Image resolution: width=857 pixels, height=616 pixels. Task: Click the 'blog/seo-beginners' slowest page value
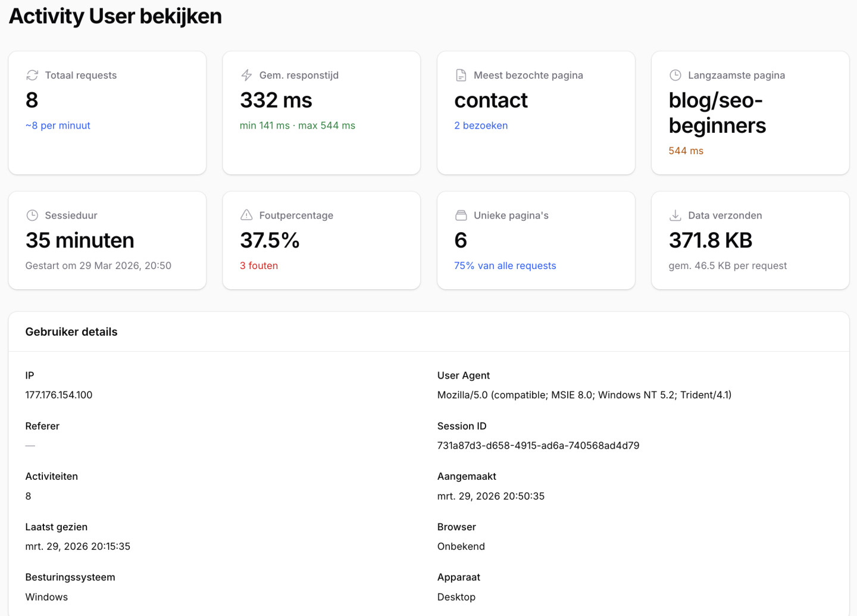717,113
